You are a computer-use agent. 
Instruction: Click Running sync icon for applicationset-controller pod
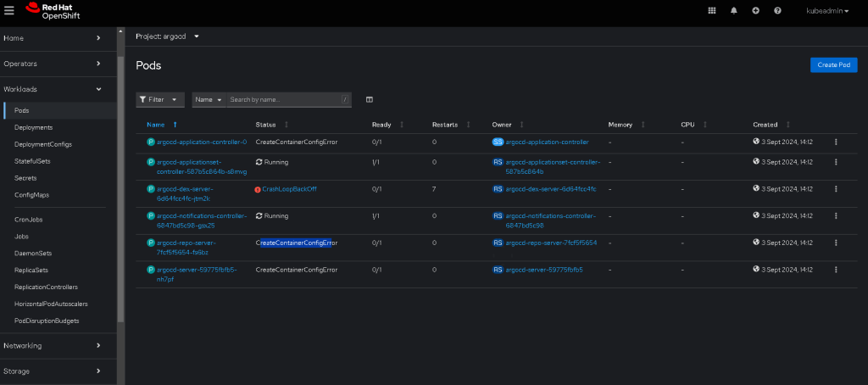point(259,162)
